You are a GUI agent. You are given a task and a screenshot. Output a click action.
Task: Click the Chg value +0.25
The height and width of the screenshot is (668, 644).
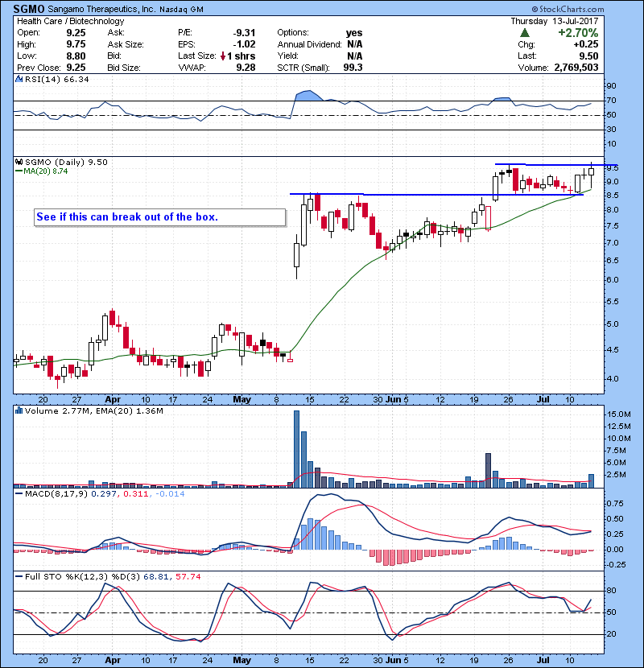pyautogui.click(x=585, y=44)
